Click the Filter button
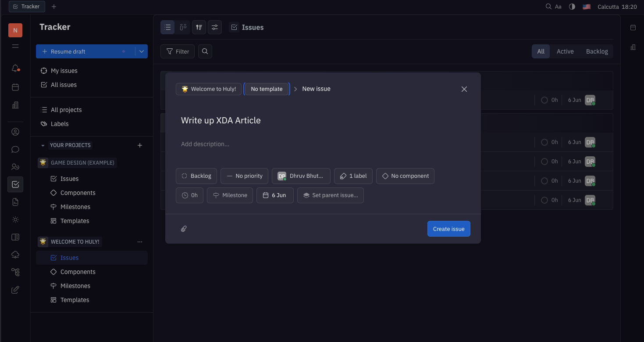644x342 pixels. coord(178,51)
